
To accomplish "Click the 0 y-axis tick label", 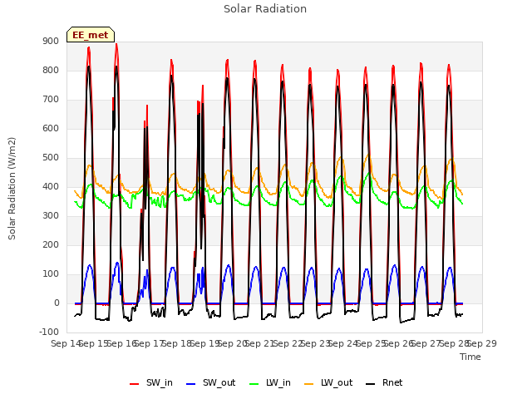I will pyautogui.click(x=57, y=303).
